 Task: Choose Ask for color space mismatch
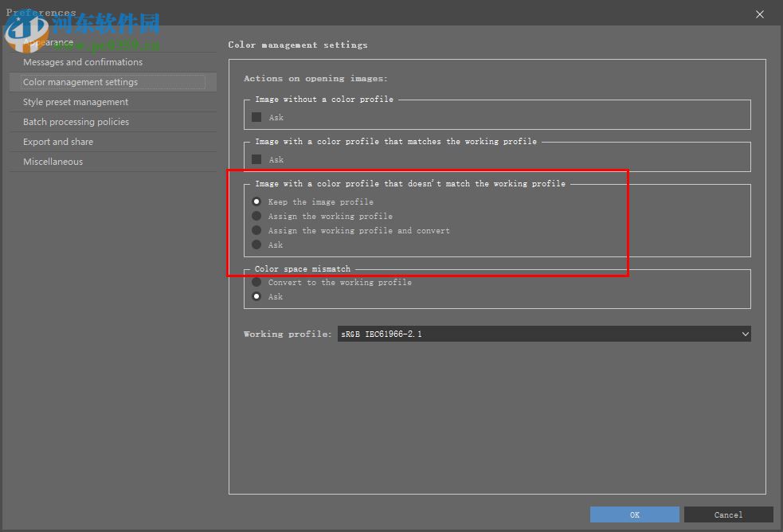click(256, 295)
